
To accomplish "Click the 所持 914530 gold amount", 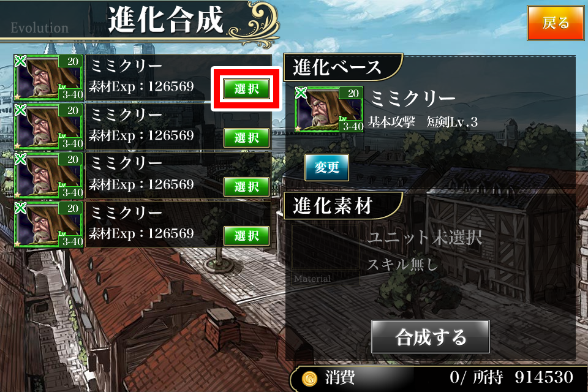I will click(x=522, y=377).
